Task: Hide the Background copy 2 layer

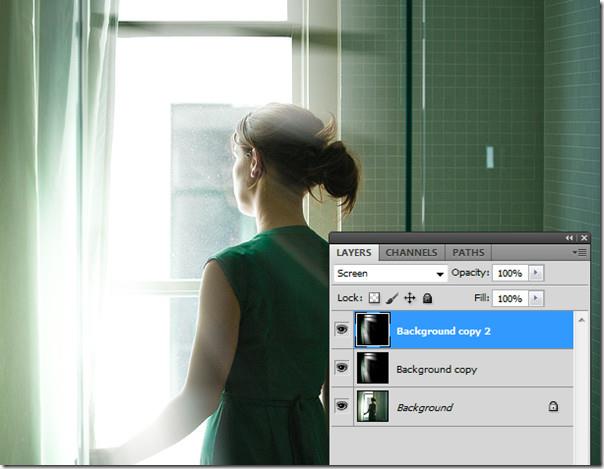Action: [x=342, y=330]
